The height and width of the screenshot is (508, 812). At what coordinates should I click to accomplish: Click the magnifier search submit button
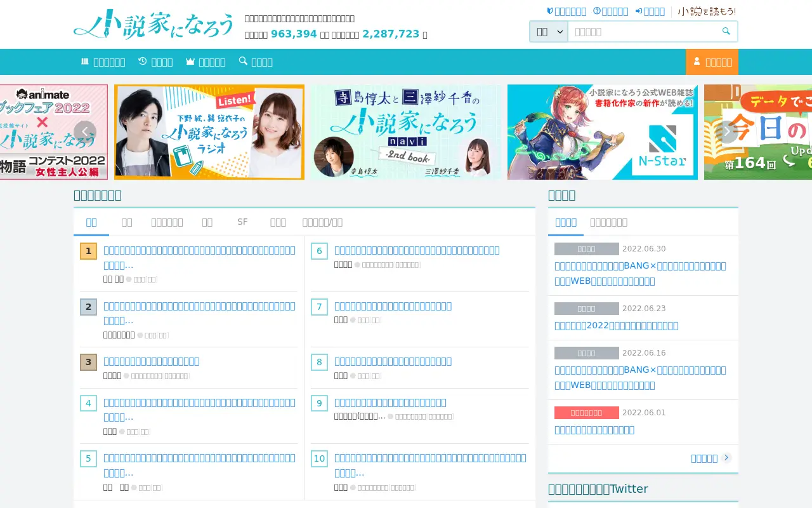(726, 31)
